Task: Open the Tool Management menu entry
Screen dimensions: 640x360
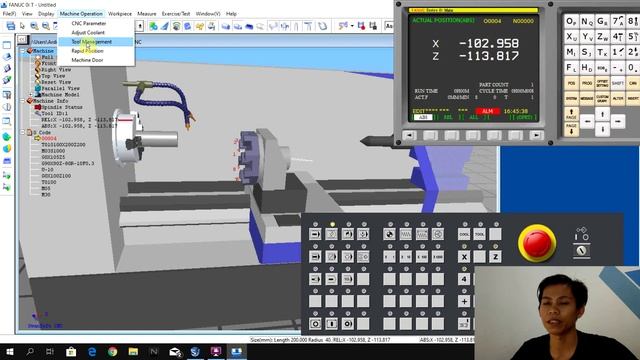Action: [96, 42]
